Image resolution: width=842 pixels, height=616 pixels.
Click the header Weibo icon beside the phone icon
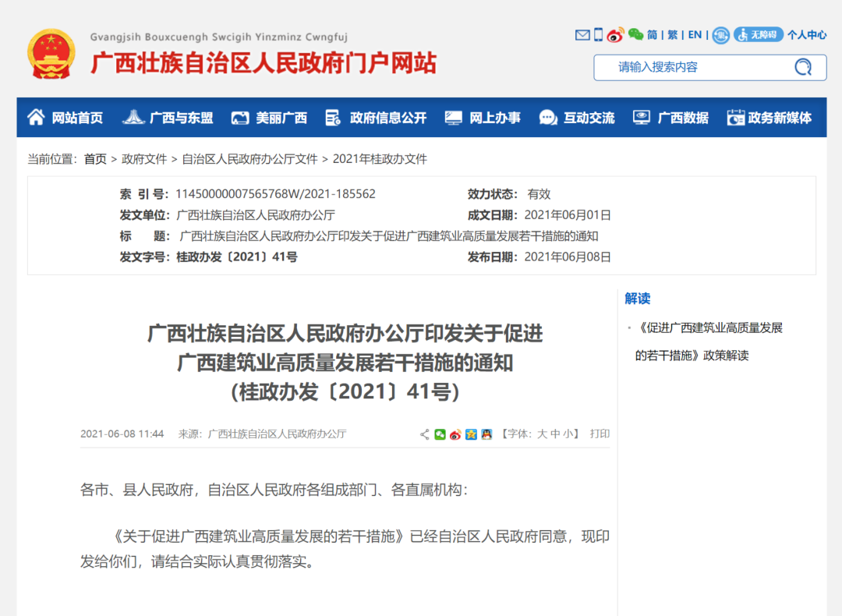pos(616,35)
